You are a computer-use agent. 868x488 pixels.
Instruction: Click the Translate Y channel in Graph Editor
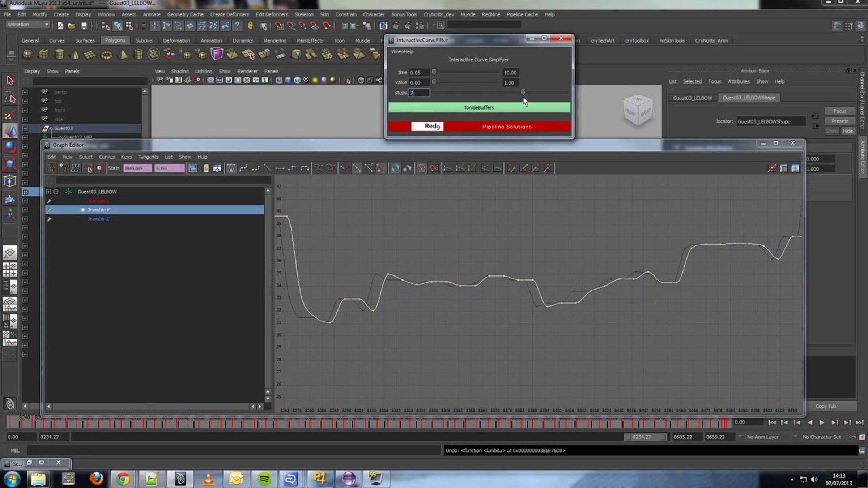pyautogui.click(x=98, y=210)
